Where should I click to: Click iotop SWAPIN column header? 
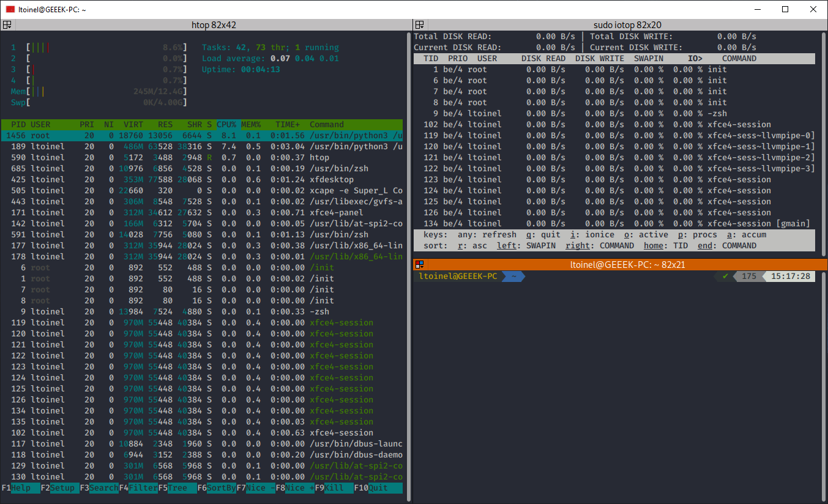[x=649, y=58]
